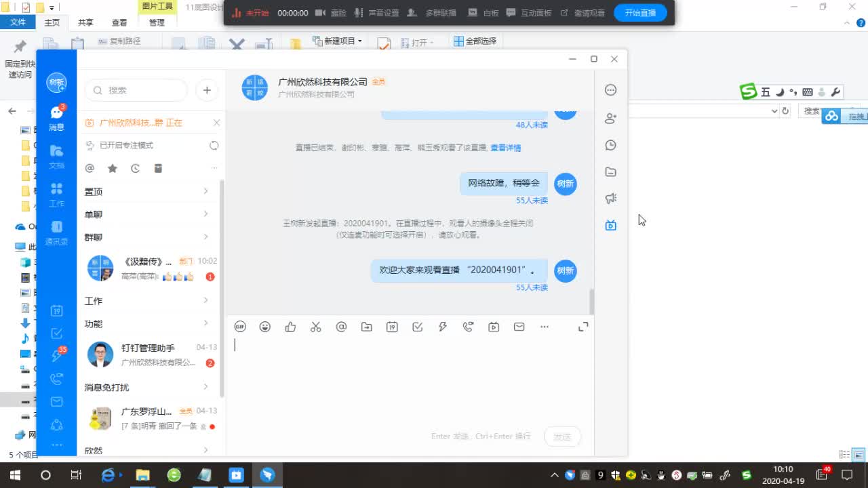
Task: Dismiss the 广州欣然科技 live banner
Action: [x=216, y=123]
